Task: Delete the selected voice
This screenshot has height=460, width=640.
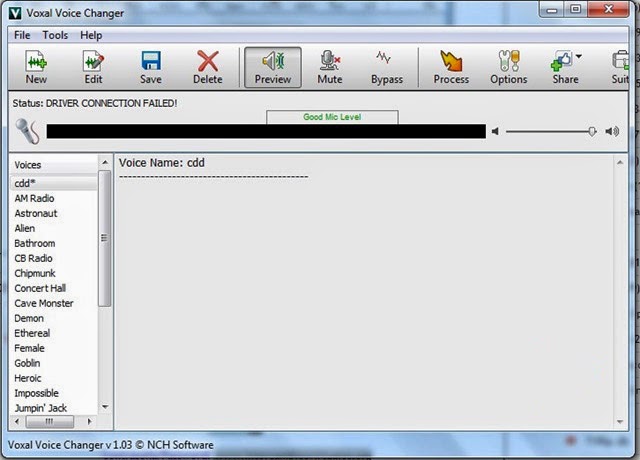Action: [208, 67]
